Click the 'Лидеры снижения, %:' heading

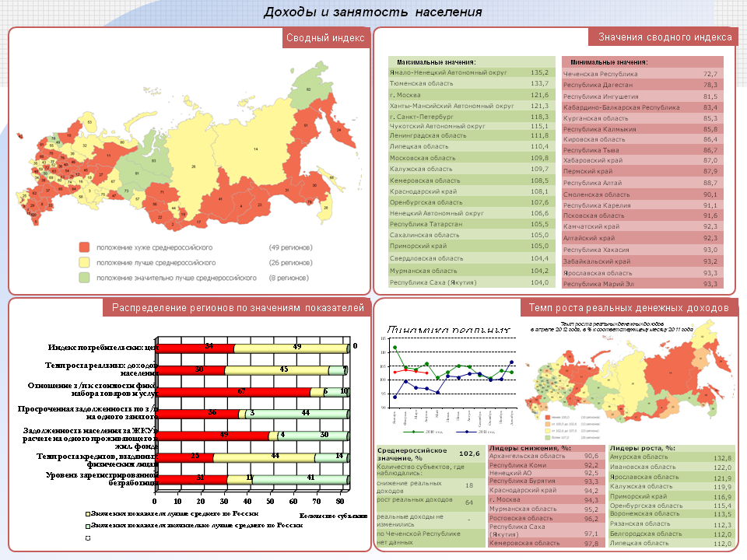pyautogui.click(x=530, y=448)
